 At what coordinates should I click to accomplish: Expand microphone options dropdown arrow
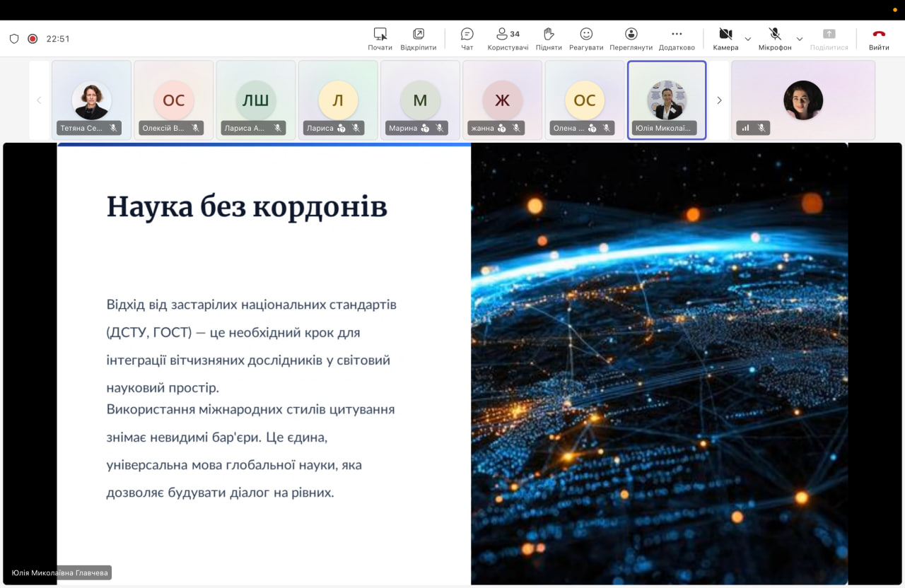coord(800,39)
